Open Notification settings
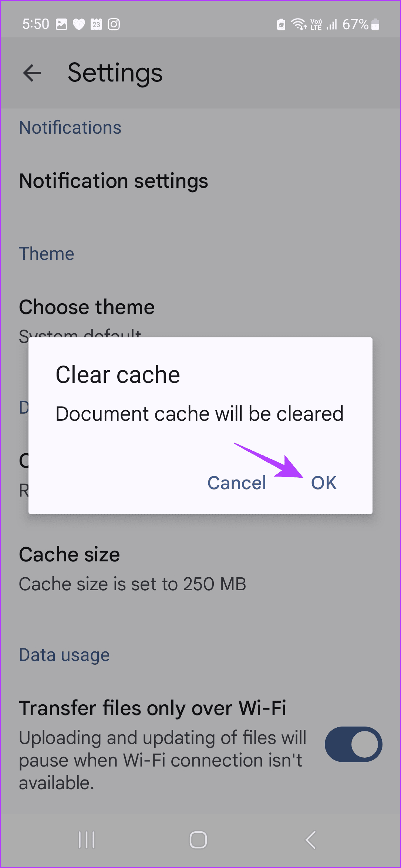 tap(114, 181)
